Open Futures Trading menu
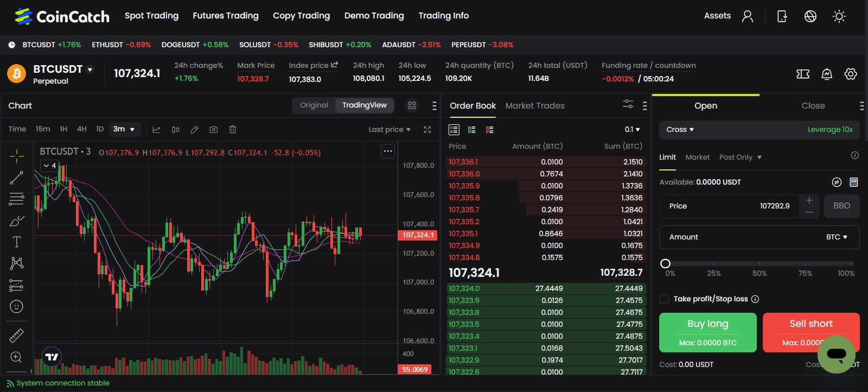Viewport: 868px width, 392px height. point(226,16)
